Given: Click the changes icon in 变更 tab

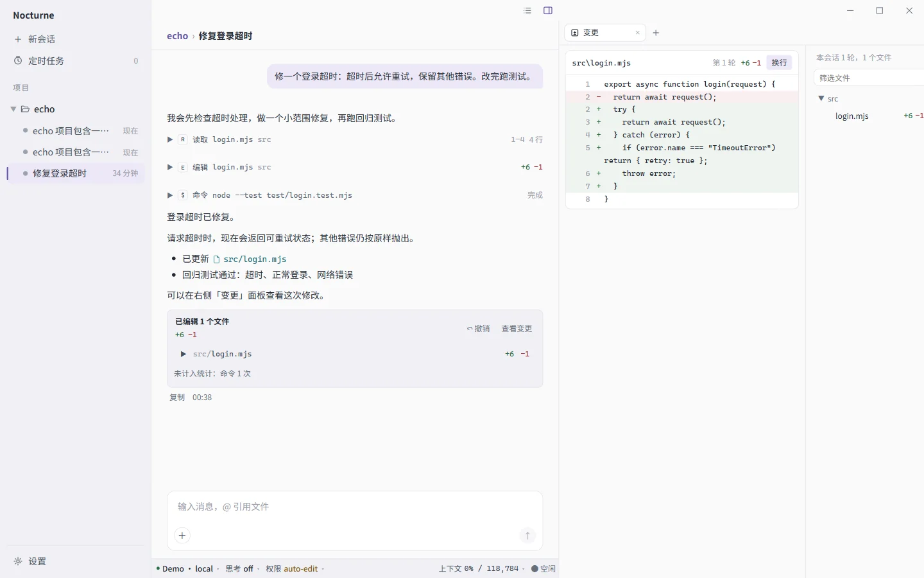Looking at the screenshot, I should coord(575,33).
